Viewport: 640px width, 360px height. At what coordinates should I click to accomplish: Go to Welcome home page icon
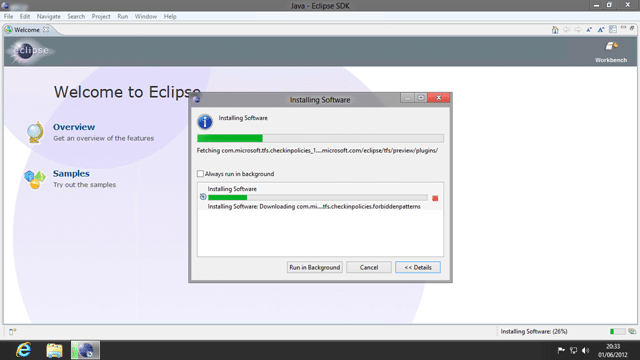[555, 30]
